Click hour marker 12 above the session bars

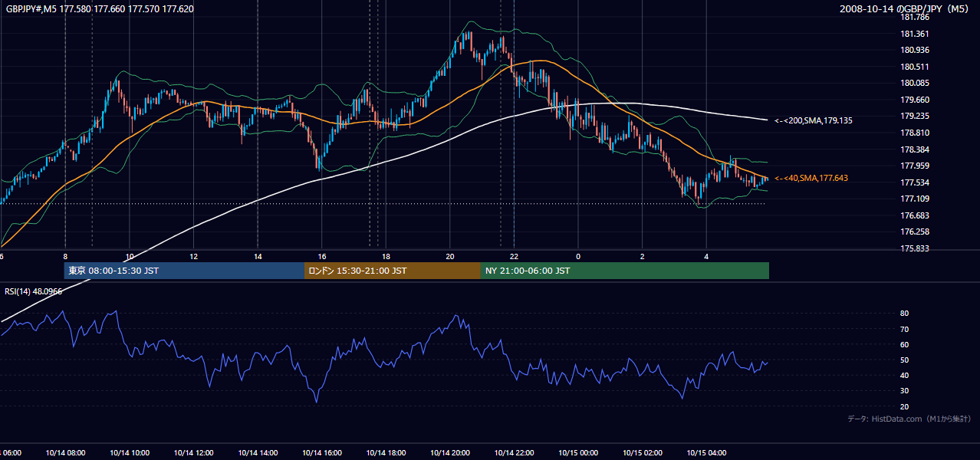(193, 257)
